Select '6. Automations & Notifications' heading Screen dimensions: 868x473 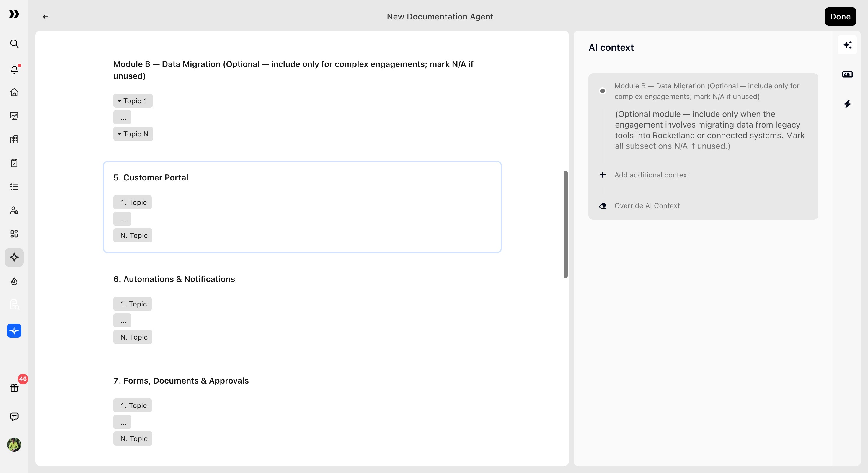tap(174, 279)
